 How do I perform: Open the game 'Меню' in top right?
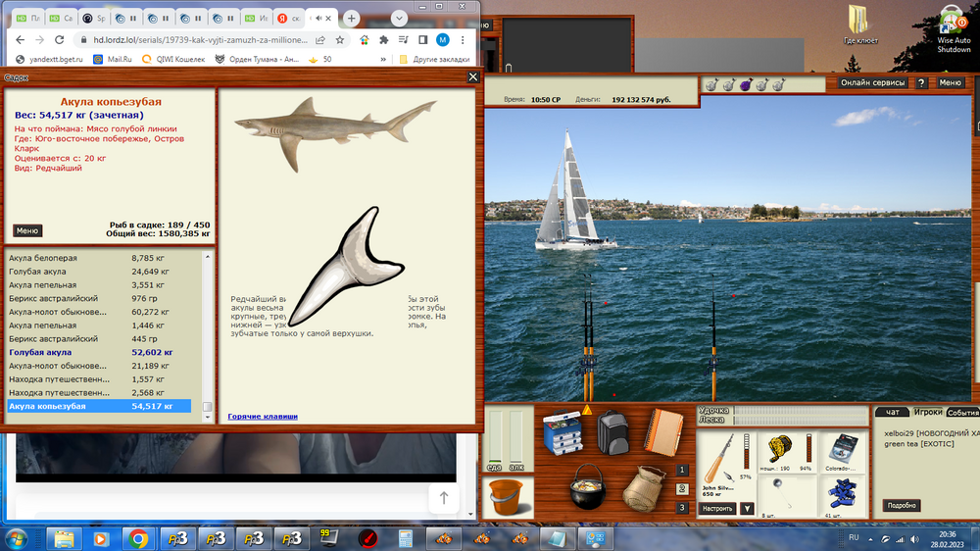tap(950, 82)
